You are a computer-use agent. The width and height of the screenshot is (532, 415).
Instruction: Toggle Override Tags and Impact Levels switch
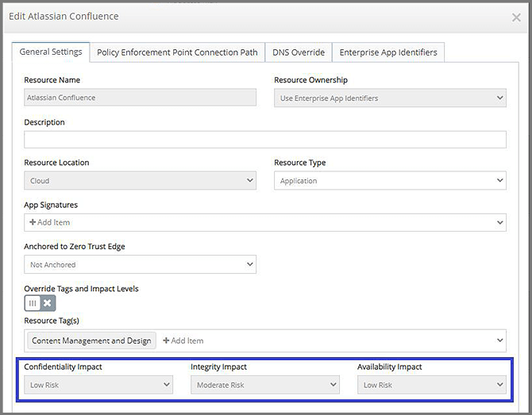(x=40, y=303)
